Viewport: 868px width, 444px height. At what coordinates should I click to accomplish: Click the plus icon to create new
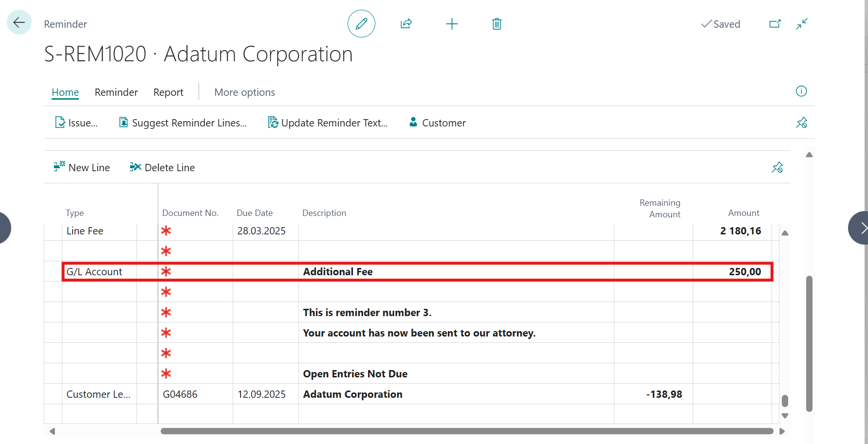pyautogui.click(x=452, y=24)
